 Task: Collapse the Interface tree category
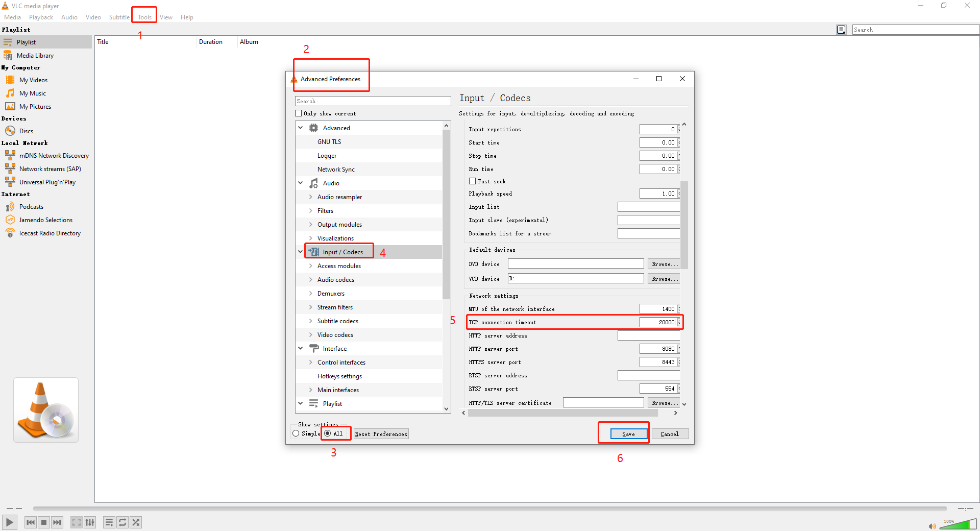tap(301, 348)
